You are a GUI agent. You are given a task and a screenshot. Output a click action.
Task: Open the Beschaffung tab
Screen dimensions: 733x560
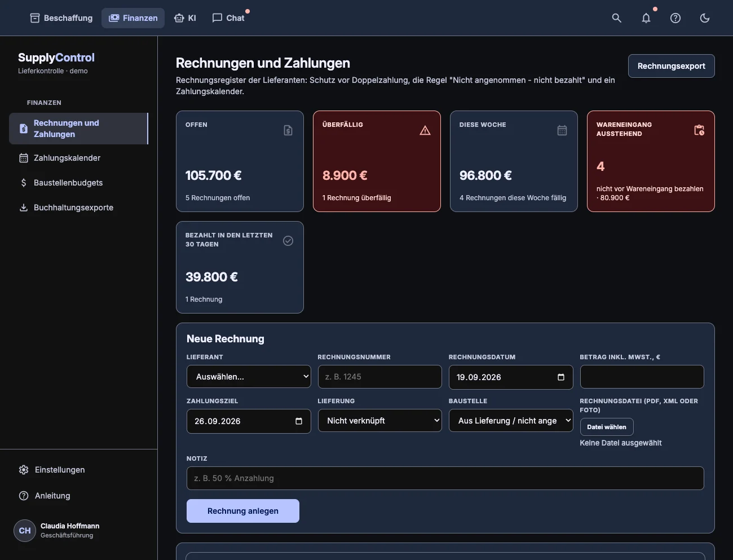(61, 18)
